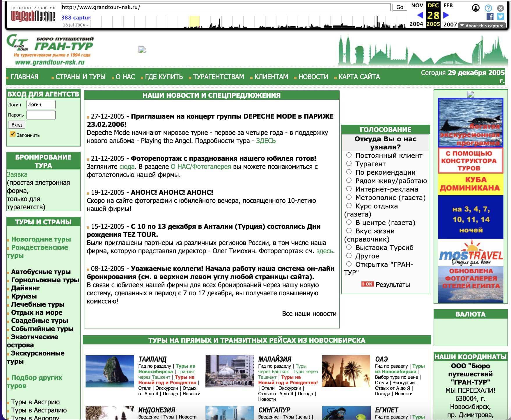Click the Вход login button
511x420 pixels.
point(17,125)
